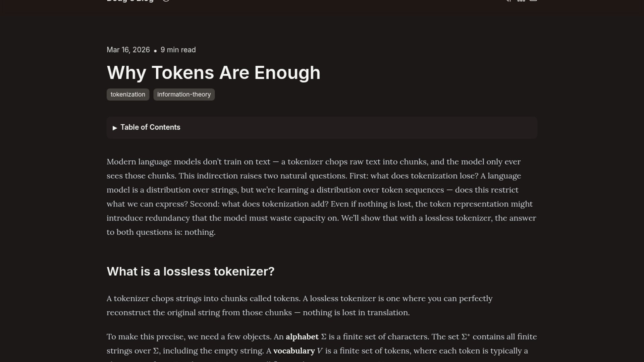Viewport: 644px width, 362px height.
Task: Open the information-theory tag
Action: tap(184, 95)
